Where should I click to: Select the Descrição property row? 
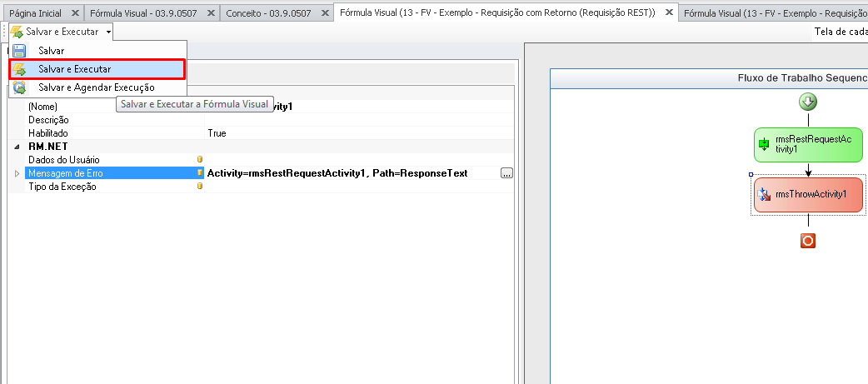click(270, 119)
